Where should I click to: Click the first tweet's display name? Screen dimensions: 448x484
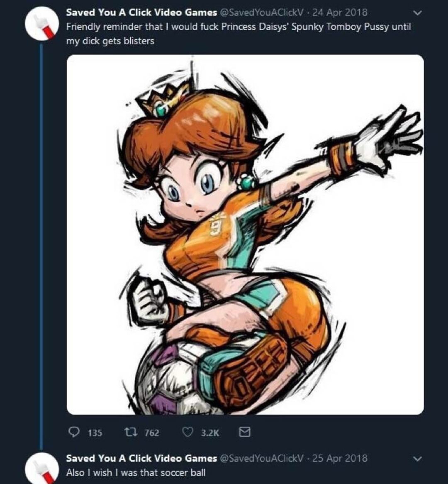pos(141,12)
